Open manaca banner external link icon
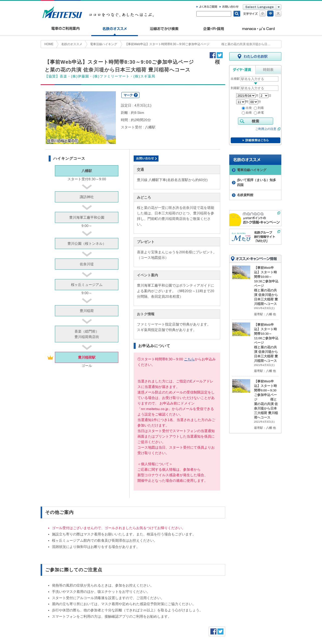This screenshot has width=322, height=644. click(279, 213)
